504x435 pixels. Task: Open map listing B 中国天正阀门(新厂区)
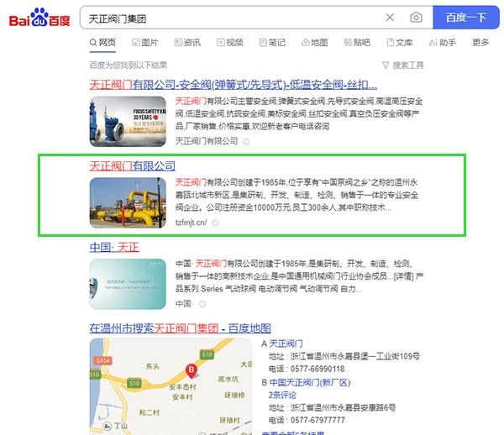(309, 383)
